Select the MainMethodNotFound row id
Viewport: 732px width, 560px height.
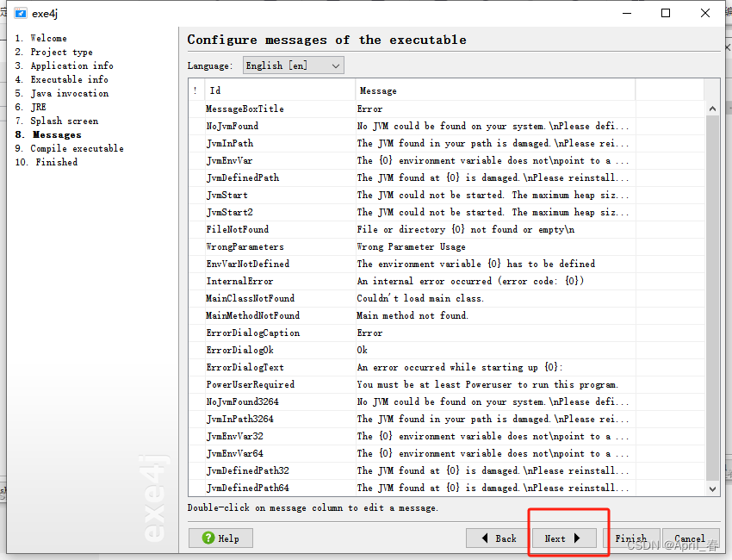point(252,315)
